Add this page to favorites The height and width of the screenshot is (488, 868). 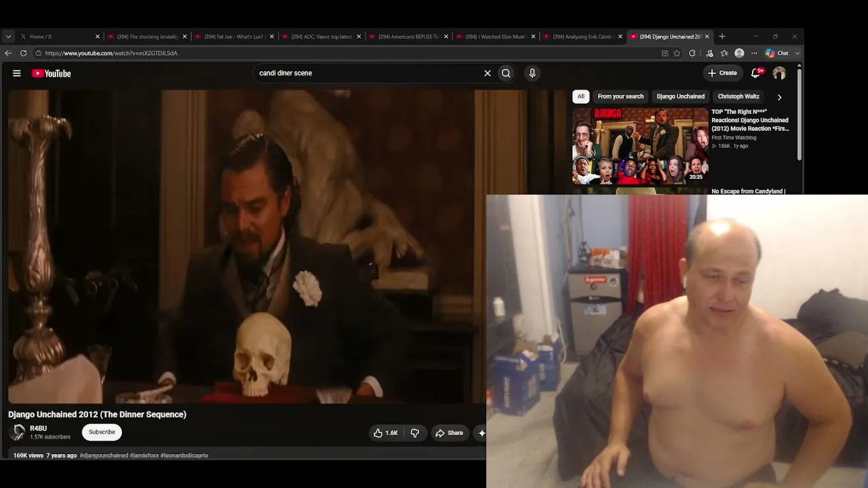coord(677,53)
